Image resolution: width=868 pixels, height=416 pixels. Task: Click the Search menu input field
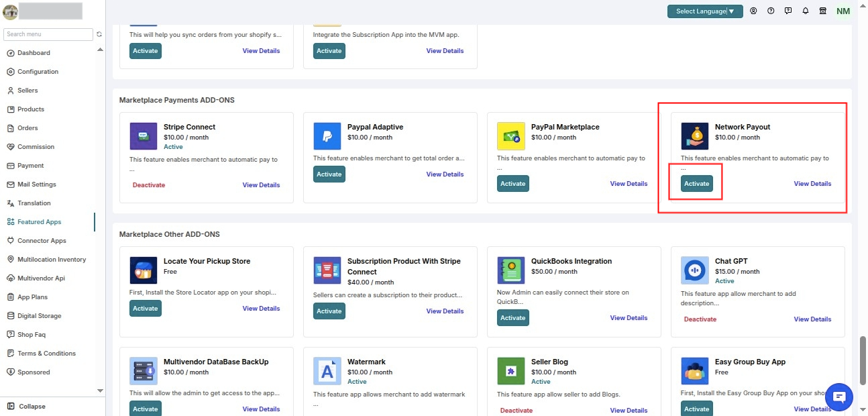(x=48, y=34)
